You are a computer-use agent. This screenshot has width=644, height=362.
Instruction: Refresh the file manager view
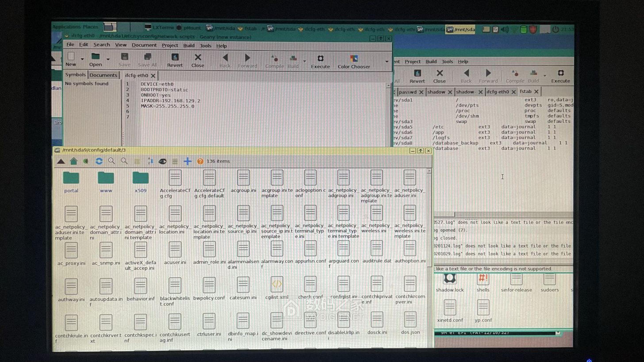point(99,161)
